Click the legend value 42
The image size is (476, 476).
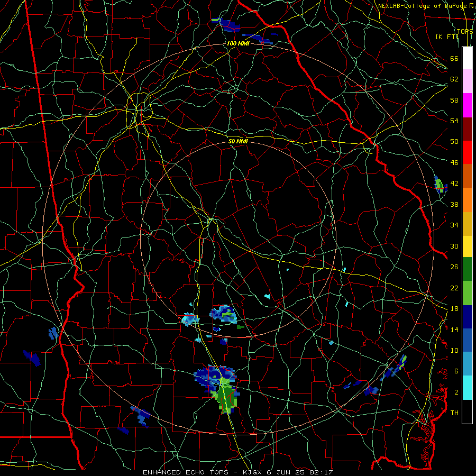454,184
